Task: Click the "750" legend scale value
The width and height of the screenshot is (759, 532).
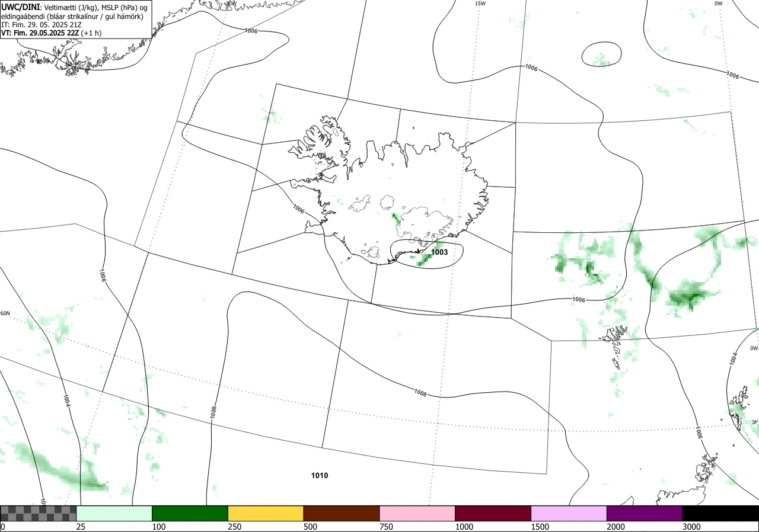Action: coord(386,527)
